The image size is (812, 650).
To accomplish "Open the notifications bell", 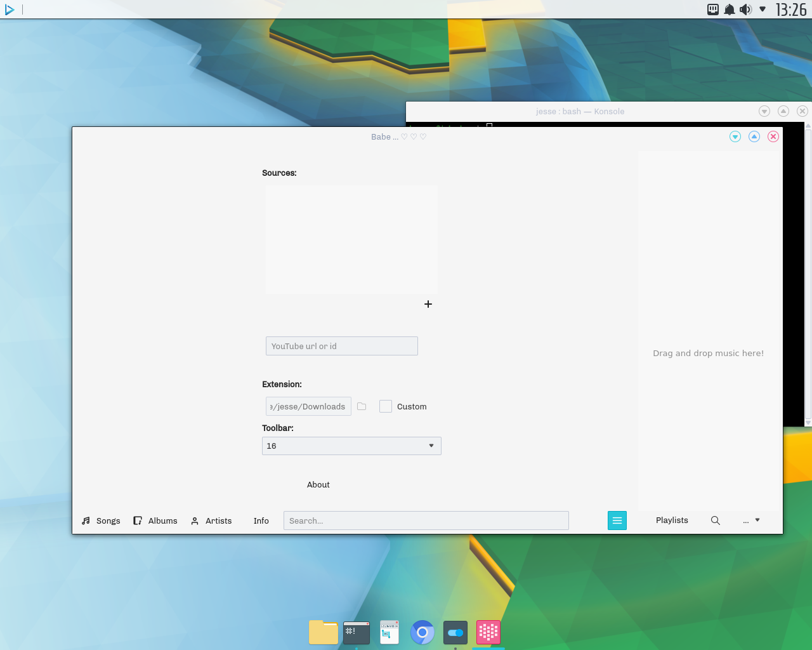I will (x=730, y=10).
